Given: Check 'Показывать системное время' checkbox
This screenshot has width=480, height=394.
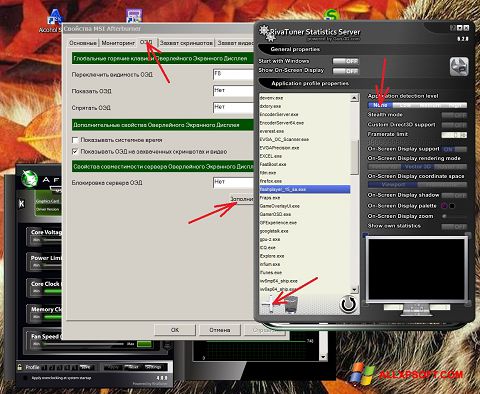Looking at the screenshot, I should 75,140.
